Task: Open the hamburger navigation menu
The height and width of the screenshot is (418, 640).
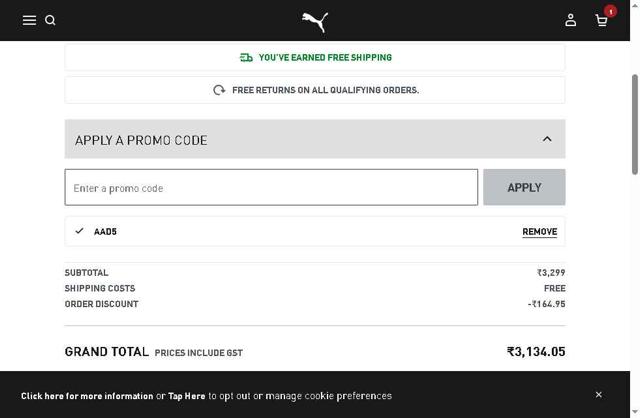Action: (29, 20)
